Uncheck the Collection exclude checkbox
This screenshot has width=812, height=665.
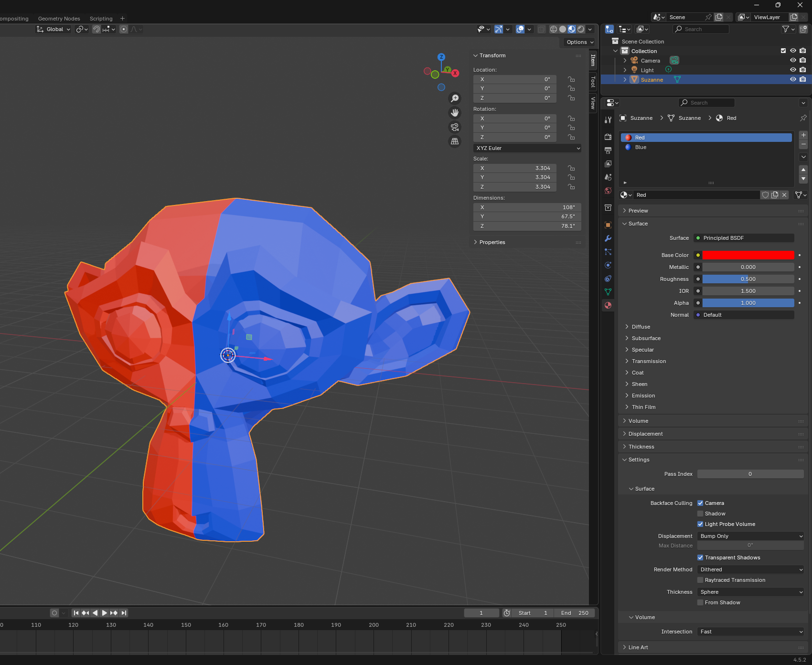point(783,51)
